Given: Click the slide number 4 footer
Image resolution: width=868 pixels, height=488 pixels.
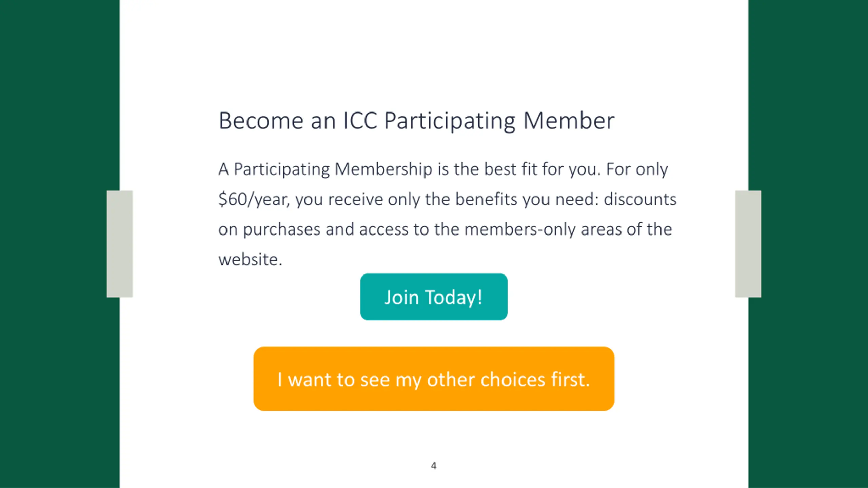Looking at the screenshot, I should tap(434, 466).
